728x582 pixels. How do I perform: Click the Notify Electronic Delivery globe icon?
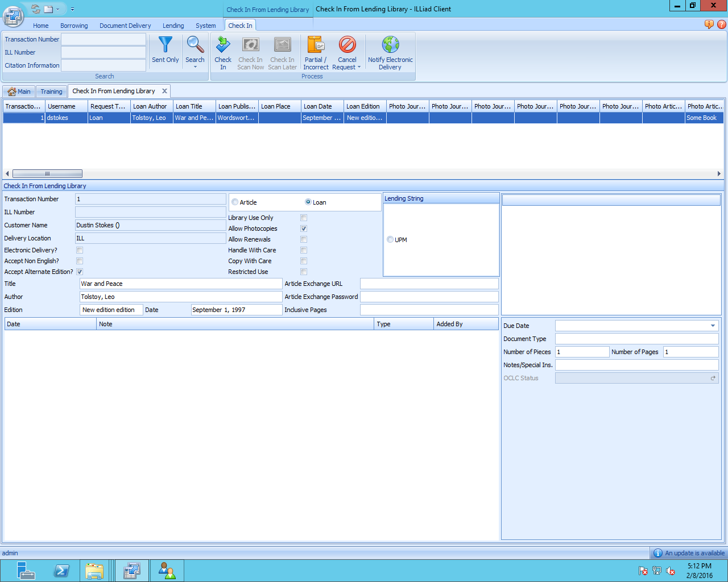pyautogui.click(x=390, y=45)
